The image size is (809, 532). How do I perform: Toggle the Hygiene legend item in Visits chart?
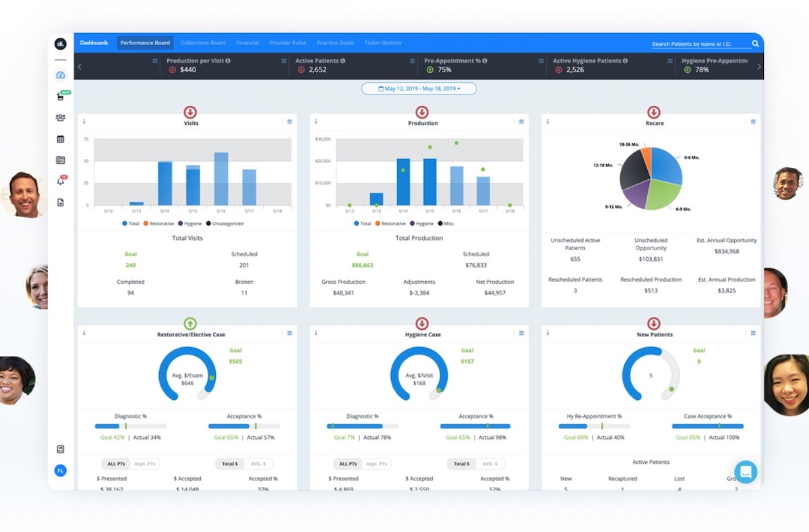tap(190, 223)
